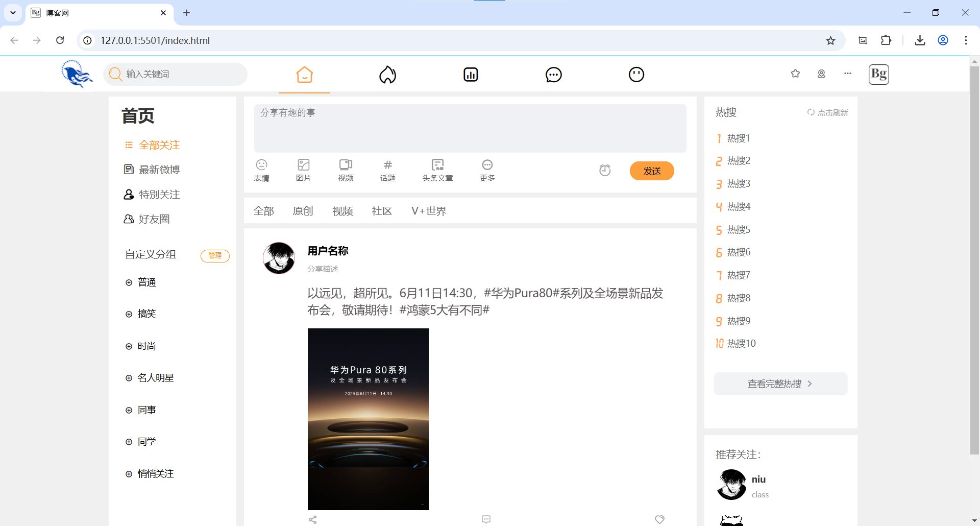The height and width of the screenshot is (526, 980).
Task: Open 查看完整热搜 full hot search list
Action: click(780, 384)
